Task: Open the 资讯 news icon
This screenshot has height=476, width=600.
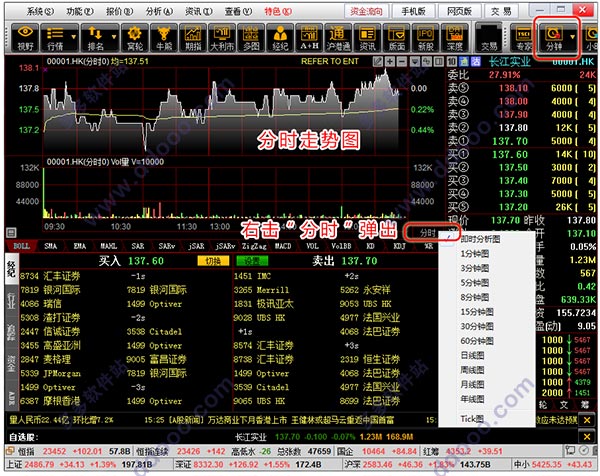Action: tap(367, 37)
